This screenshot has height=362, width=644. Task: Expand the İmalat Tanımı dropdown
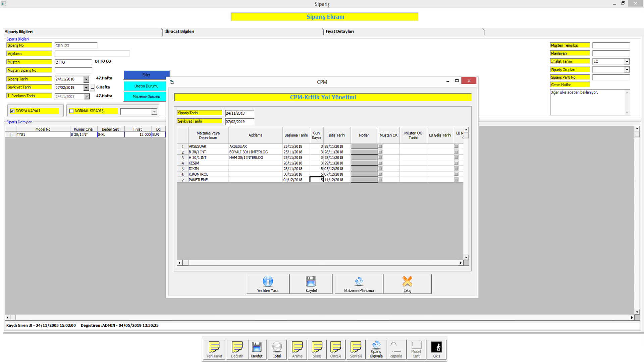(627, 62)
